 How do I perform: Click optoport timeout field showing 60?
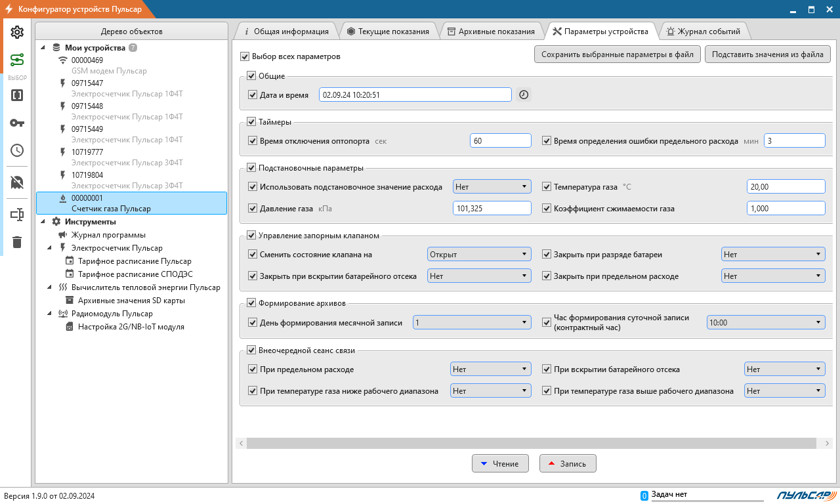click(501, 140)
